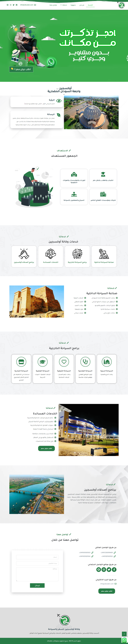This screenshot has width=128, height=644.
Task: Click the O2 agency logo in header
Action: coord(121,5)
